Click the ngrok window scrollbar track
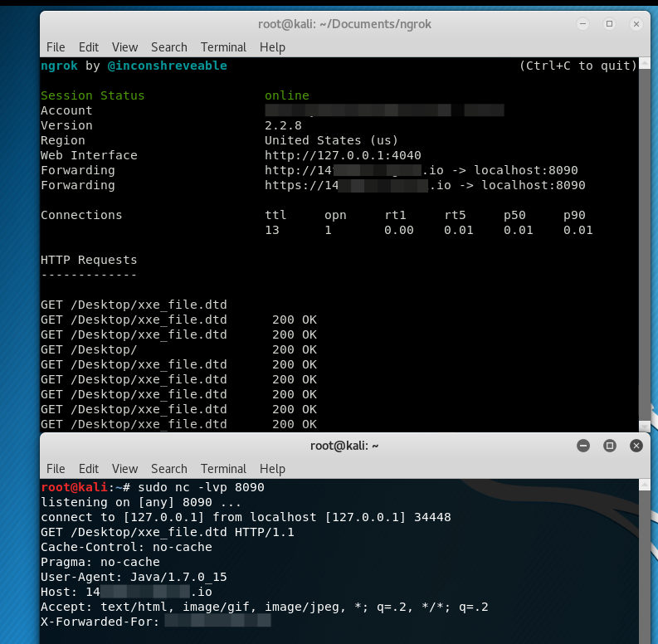Viewport: 658px width, 644px height. click(644, 243)
